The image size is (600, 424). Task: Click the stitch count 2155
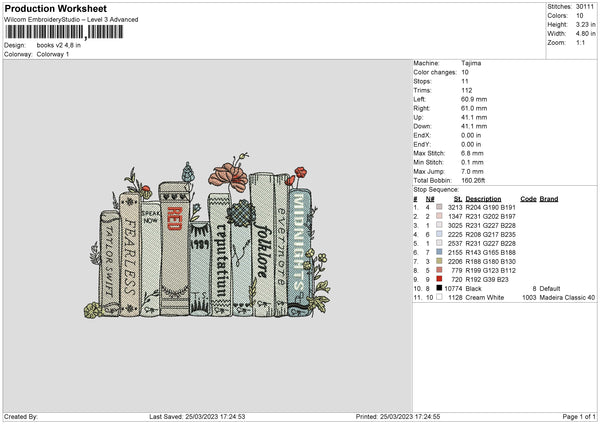click(x=455, y=253)
